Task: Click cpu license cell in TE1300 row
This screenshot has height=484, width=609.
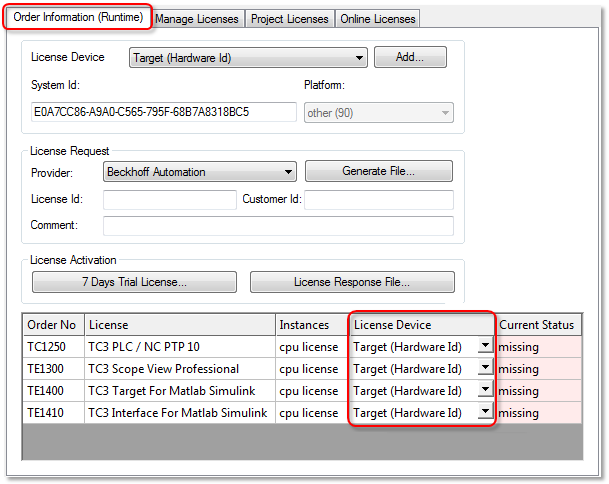Action: (x=312, y=369)
